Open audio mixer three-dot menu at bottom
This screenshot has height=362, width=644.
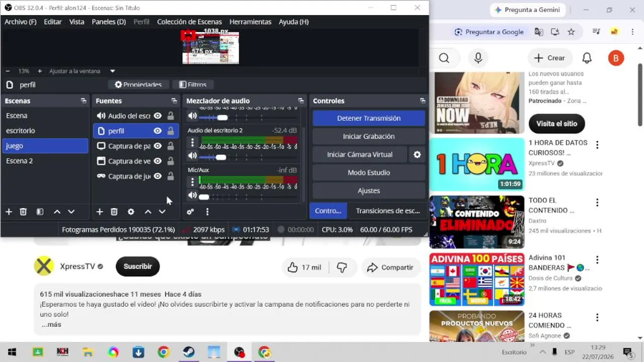[x=207, y=212]
